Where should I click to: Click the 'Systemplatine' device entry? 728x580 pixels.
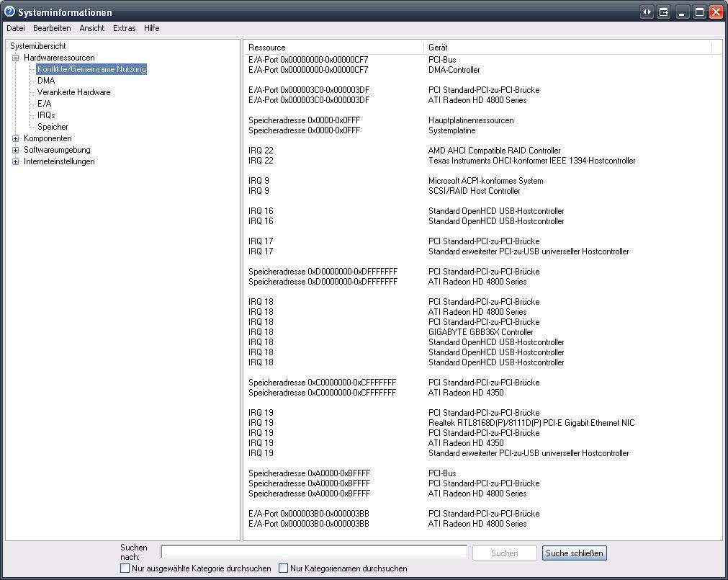pyautogui.click(x=451, y=130)
